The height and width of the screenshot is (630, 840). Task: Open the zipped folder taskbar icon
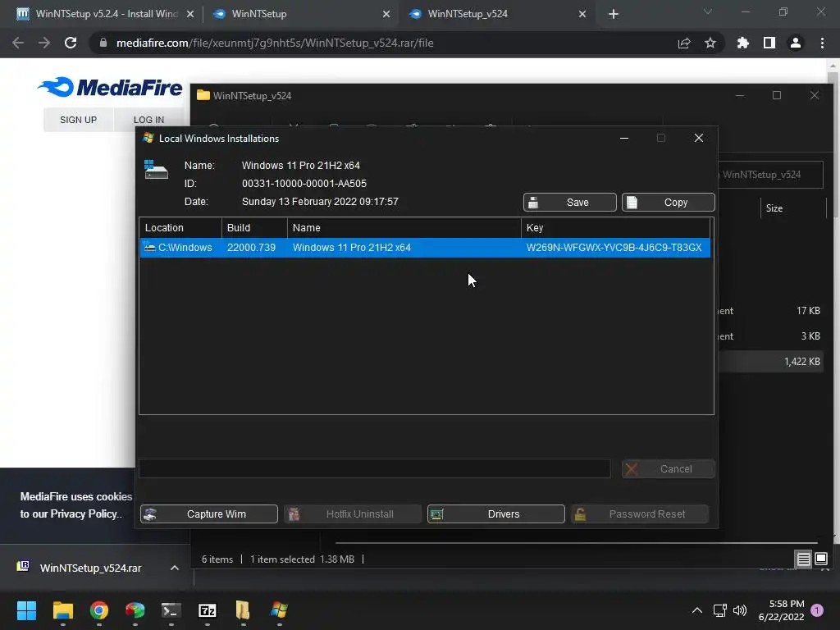click(x=243, y=610)
